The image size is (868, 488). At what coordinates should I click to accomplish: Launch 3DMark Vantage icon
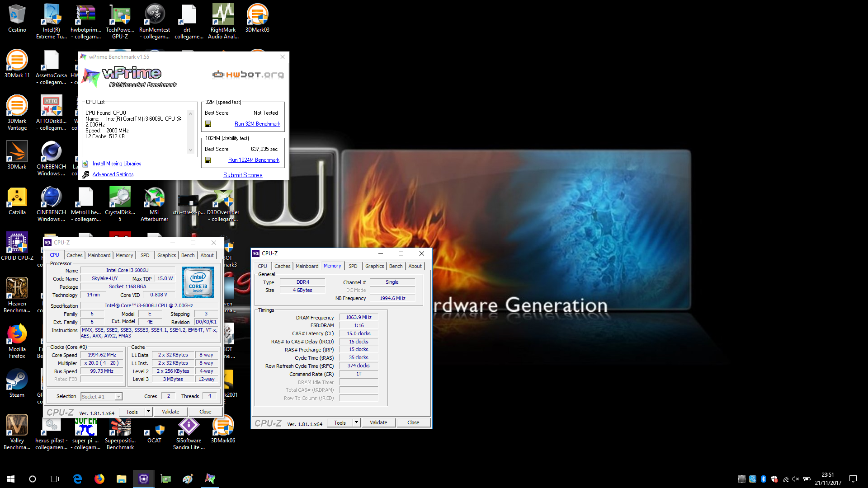point(17,113)
